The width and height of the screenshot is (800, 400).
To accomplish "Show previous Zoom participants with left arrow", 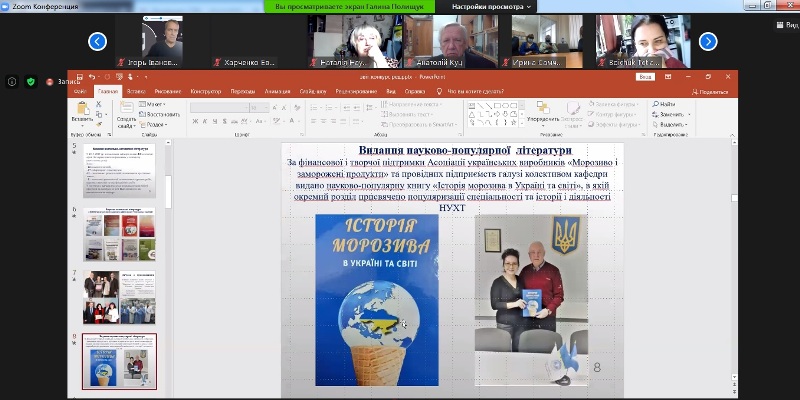I will (97, 41).
